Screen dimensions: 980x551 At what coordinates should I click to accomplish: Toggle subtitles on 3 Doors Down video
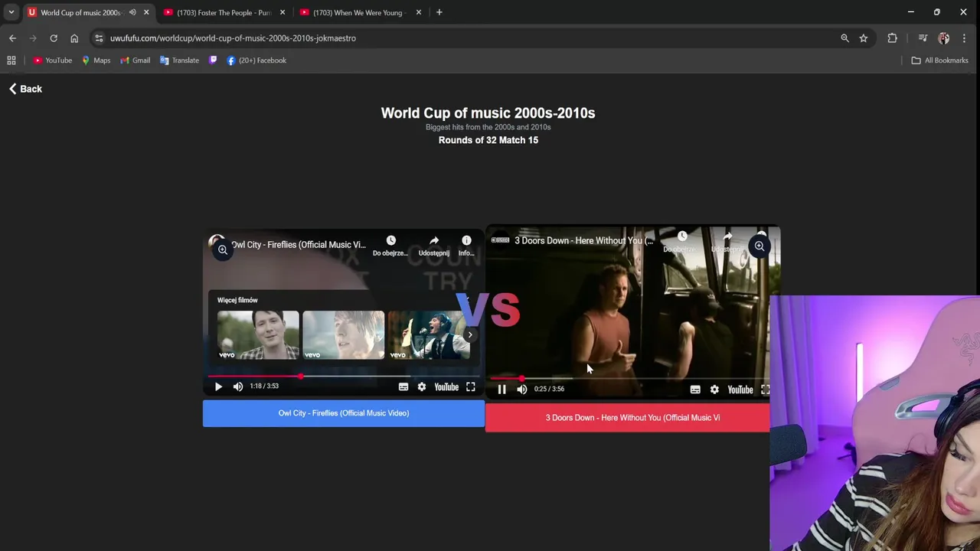click(695, 390)
